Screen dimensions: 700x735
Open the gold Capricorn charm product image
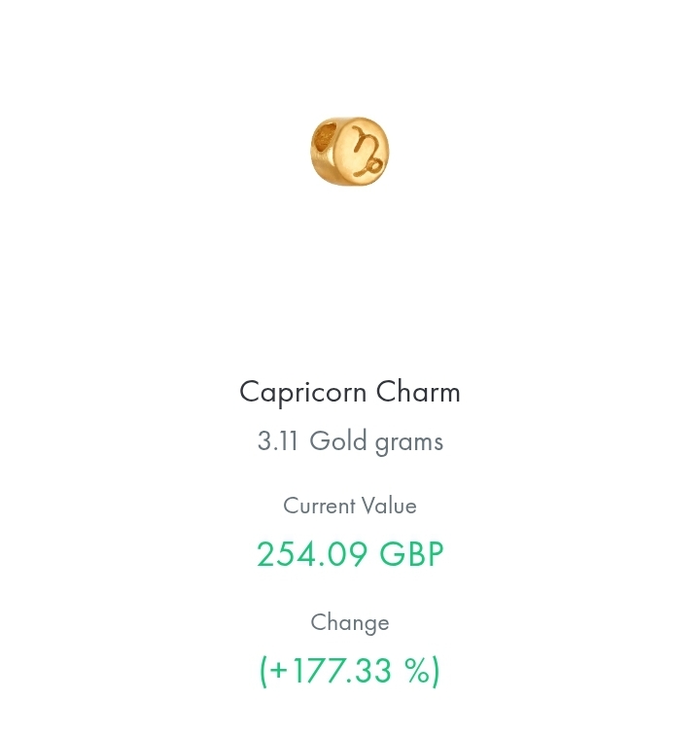[x=350, y=151]
